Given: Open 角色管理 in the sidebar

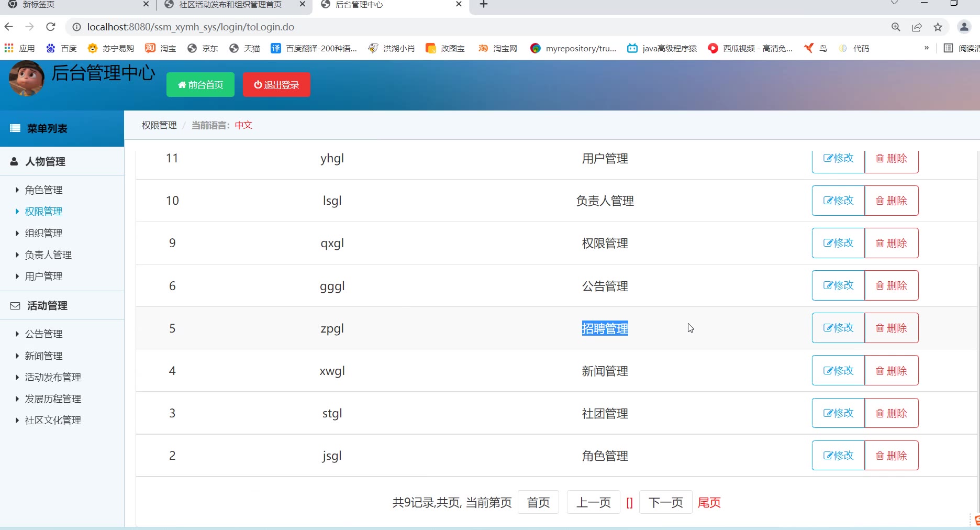Looking at the screenshot, I should tap(43, 190).
